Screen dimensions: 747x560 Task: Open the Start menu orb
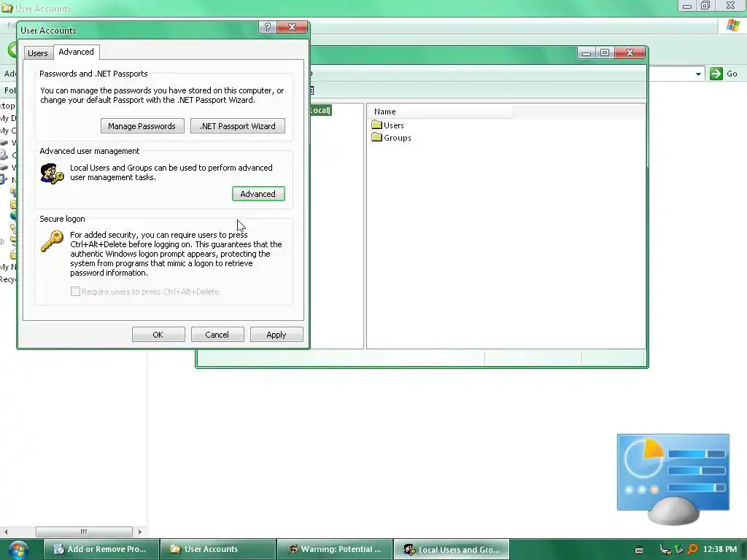[18, 550]
